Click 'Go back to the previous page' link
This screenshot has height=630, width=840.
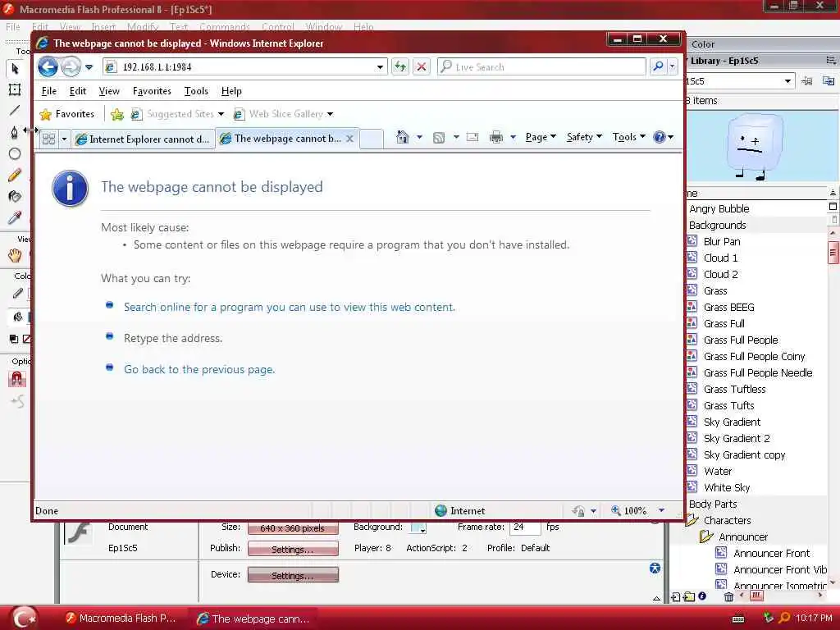199,369
